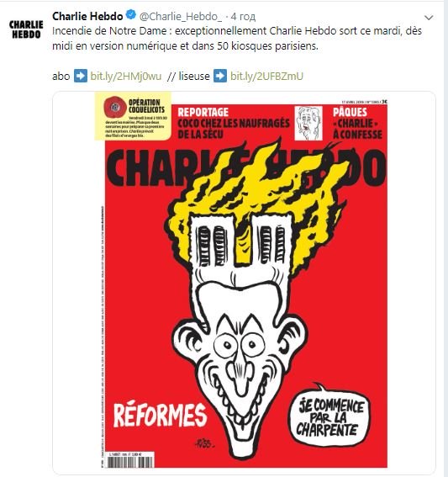The height and width of the screenshot is (477, 448).
Task: Click the RÉFORMES headline text
Action: (x=161, y=415)
